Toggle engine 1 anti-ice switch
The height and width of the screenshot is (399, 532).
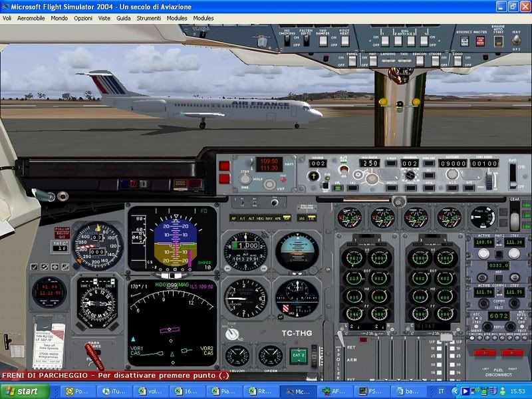(x=385, y=41)
